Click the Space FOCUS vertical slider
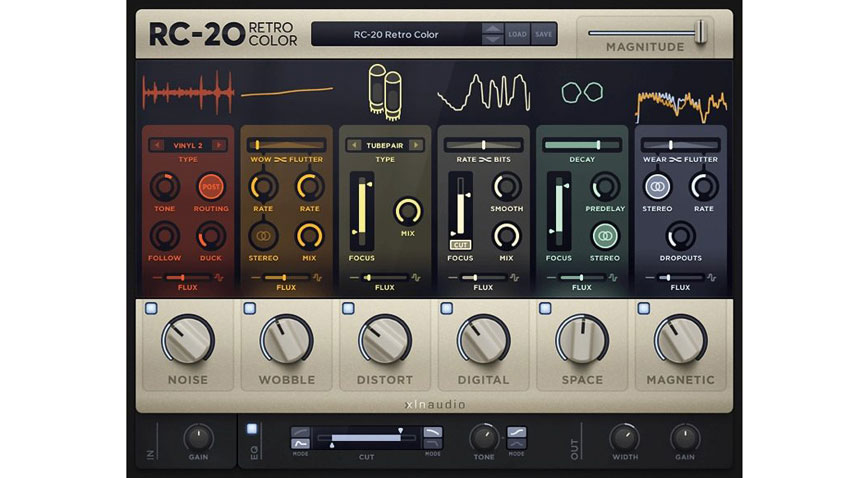 [x=559, y=211]
